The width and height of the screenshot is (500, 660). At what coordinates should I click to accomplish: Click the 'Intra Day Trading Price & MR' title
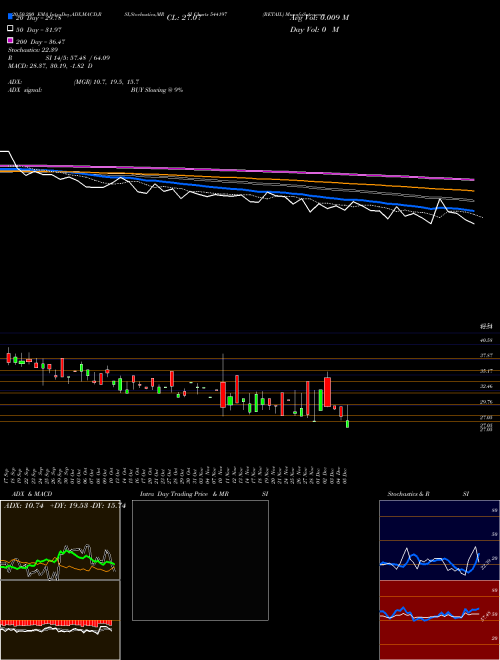coord(184,494)
